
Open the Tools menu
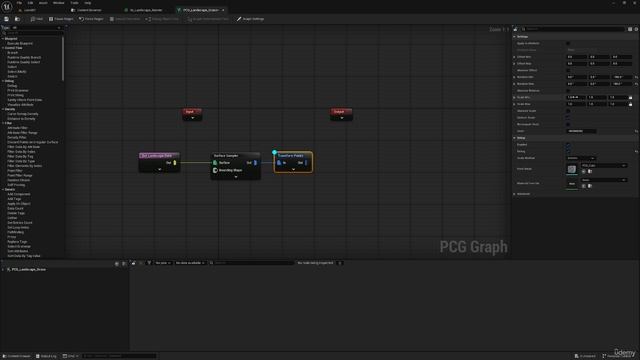coord(74,3)
